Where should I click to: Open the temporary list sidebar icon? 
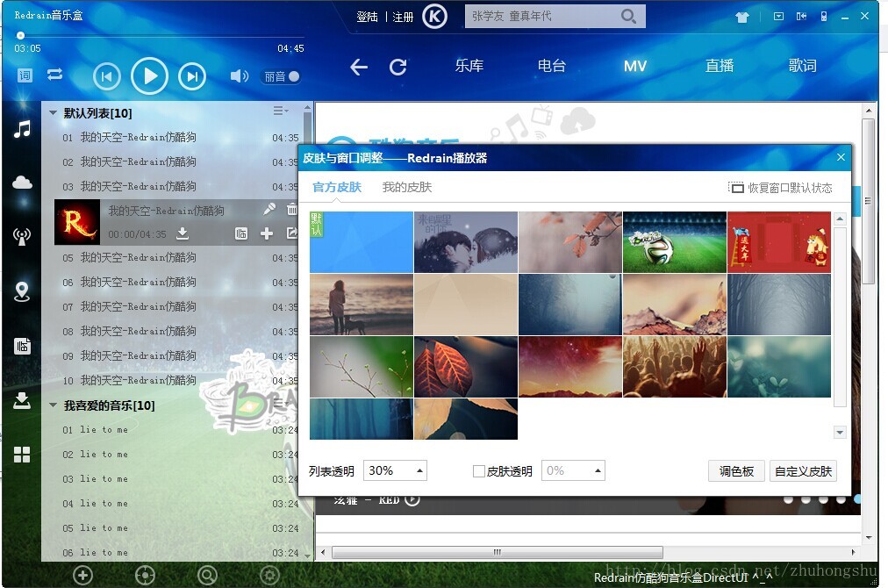click(22, 346)
